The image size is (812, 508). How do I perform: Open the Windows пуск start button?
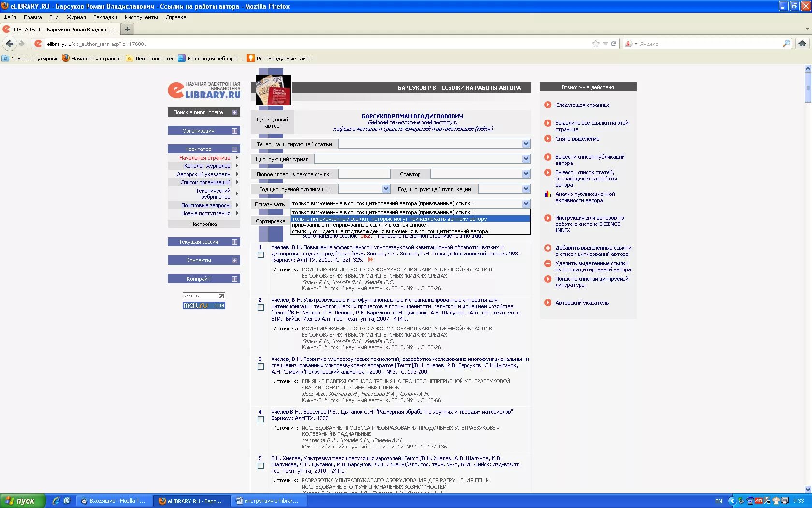(23, 501)
